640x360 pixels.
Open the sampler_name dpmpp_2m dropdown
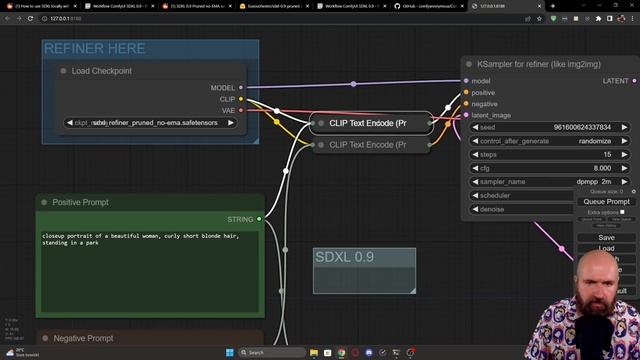(x=550, y=182)
